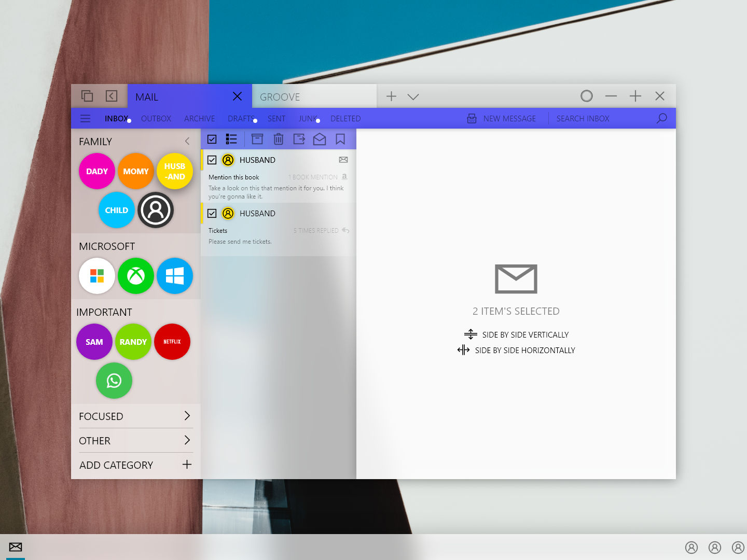
Task: Open the DRAFTS folder
Action: click(241, 118)
